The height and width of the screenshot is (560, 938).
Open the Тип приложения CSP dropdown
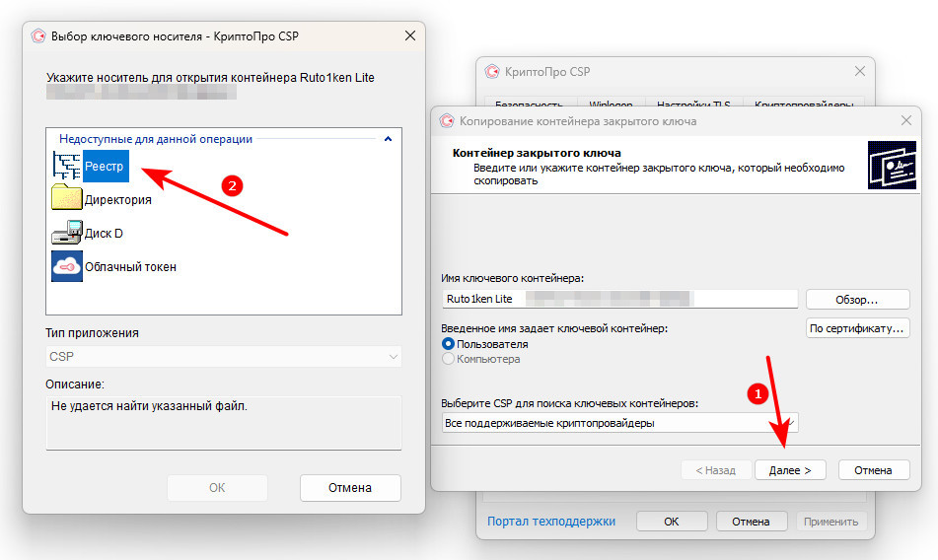pos(224,356)
